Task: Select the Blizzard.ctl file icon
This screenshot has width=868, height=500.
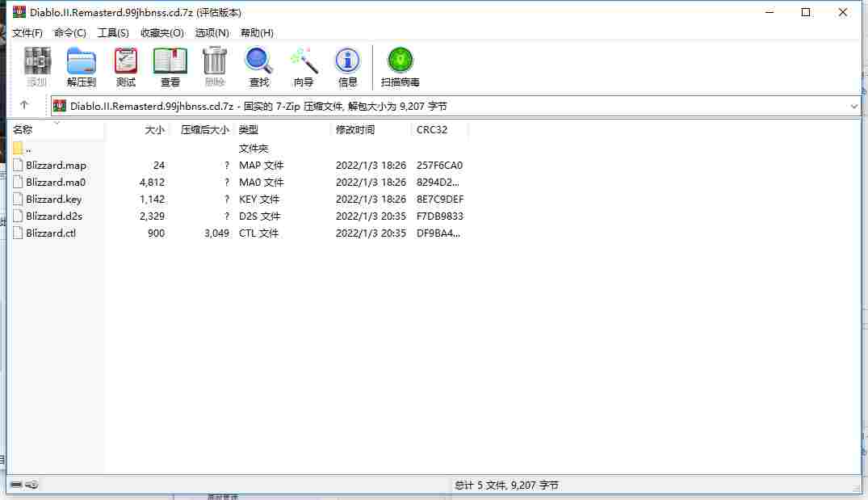Action: (18, 233)
